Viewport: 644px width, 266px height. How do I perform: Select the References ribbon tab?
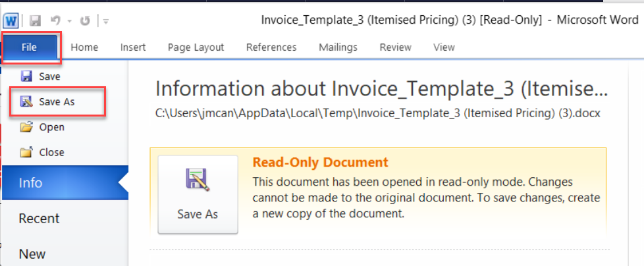(271, 47)
